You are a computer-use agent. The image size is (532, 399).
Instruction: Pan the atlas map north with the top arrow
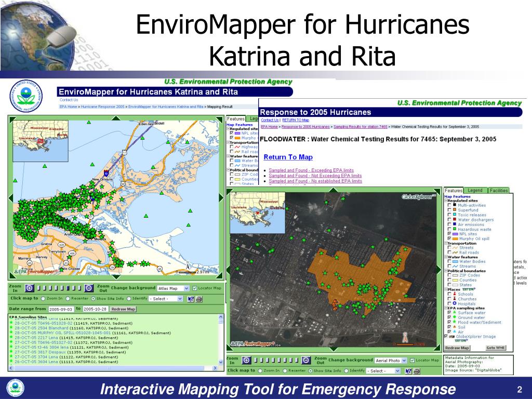click(116, 118)
